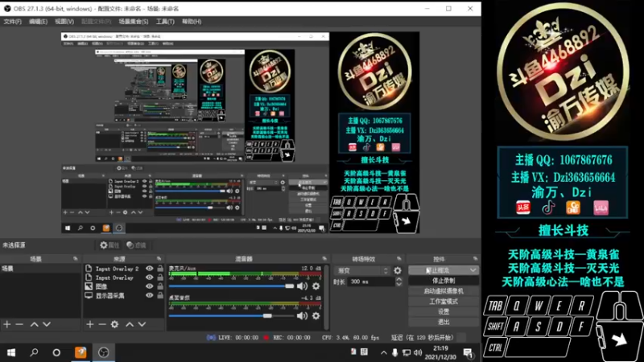The height and width of the screenshot is (362, 644).
Task: Click the 退出 exit button
Action: (444, 322)
